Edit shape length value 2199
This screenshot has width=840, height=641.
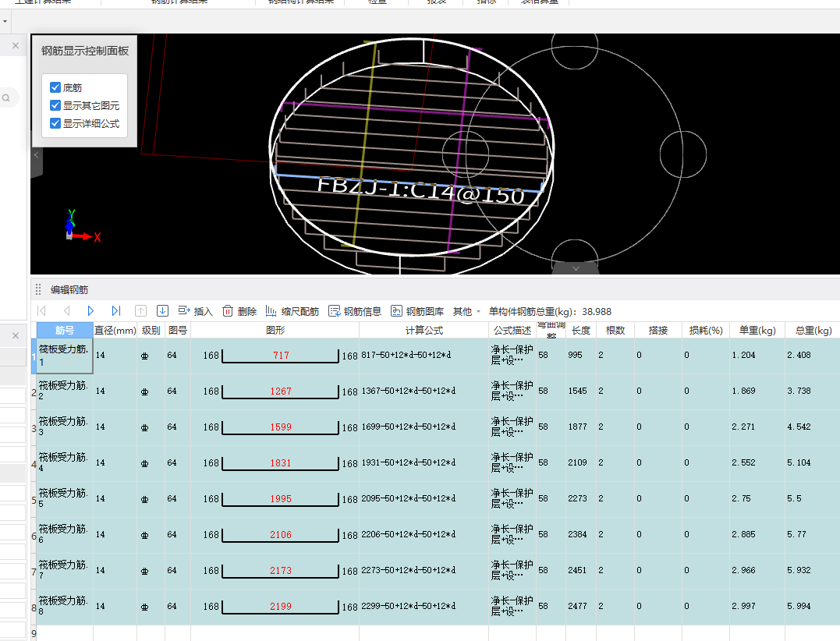tap(281, 606)
